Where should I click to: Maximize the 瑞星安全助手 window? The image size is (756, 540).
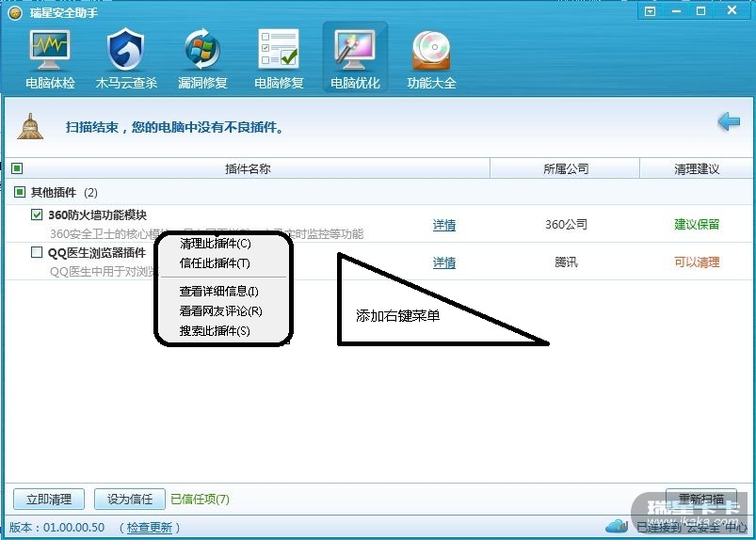coord(701,11)
